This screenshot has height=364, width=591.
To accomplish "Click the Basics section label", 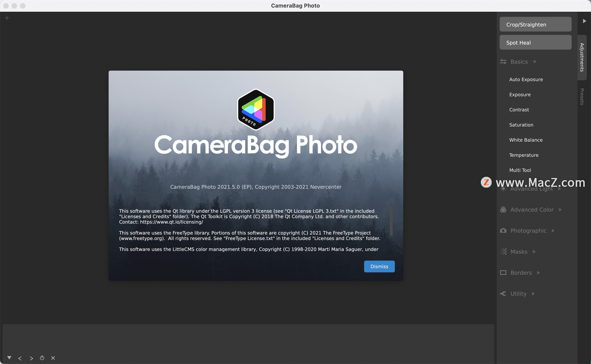I will 519,62.
